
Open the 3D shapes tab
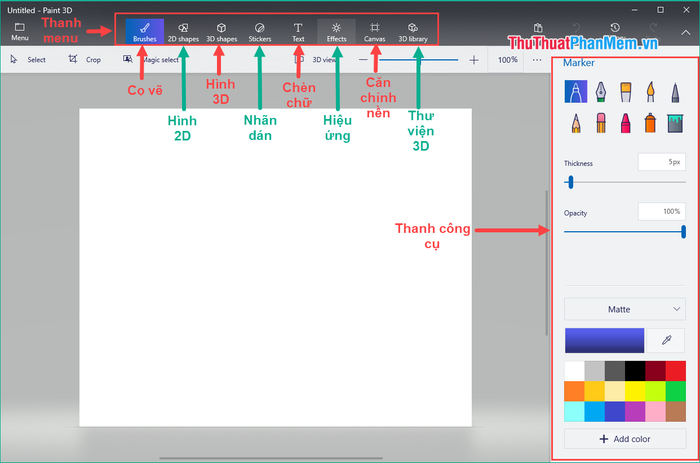[221, 31]
